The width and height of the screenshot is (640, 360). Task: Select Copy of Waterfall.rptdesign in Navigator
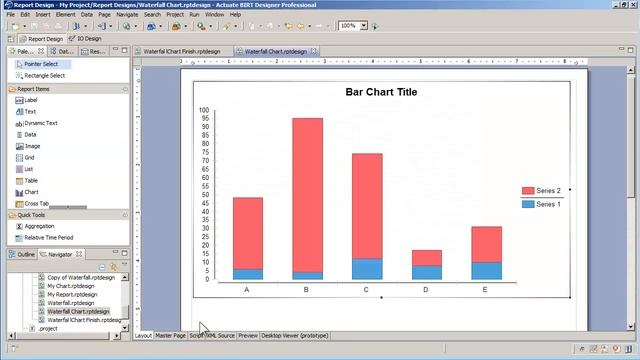point(81,278)
